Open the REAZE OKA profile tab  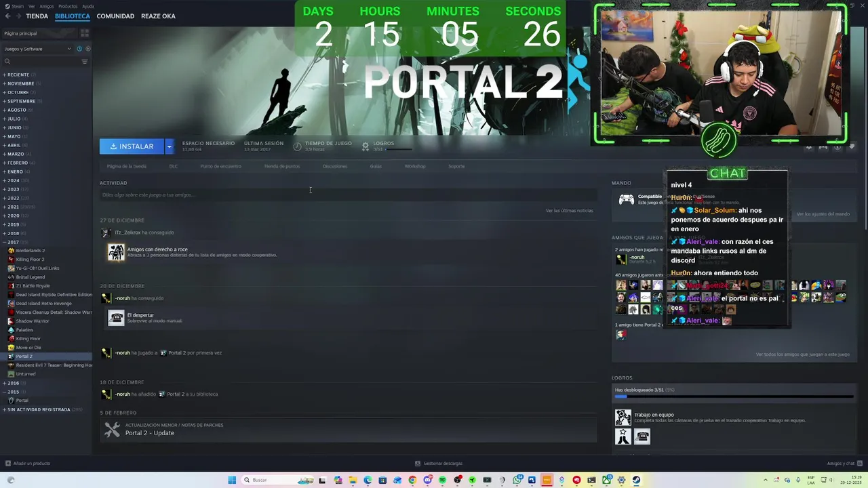coord(158,16)
